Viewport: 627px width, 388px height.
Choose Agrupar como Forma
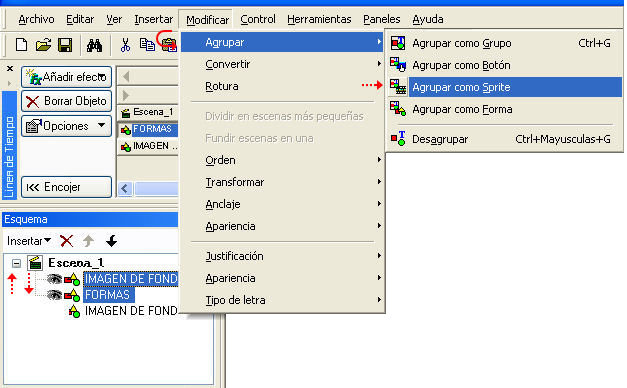point(504,109)
